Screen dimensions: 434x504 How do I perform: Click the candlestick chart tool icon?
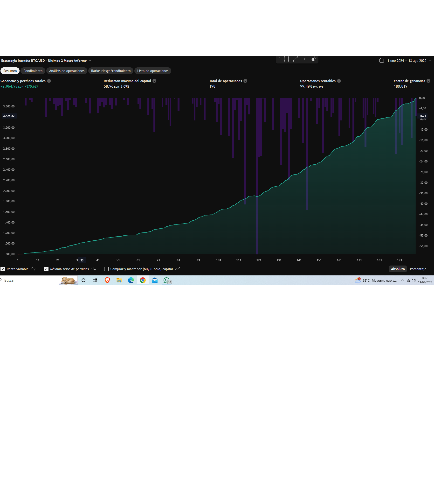coord(314,59)
